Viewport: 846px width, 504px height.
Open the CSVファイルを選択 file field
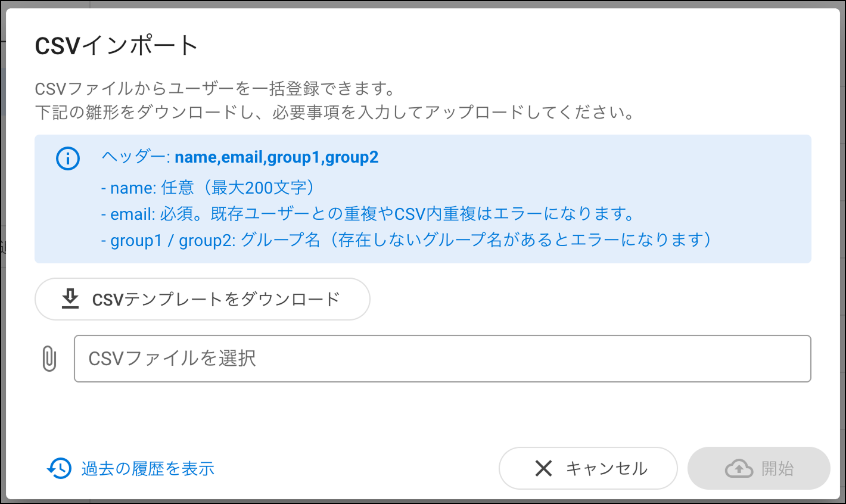[x=442, y=359]
